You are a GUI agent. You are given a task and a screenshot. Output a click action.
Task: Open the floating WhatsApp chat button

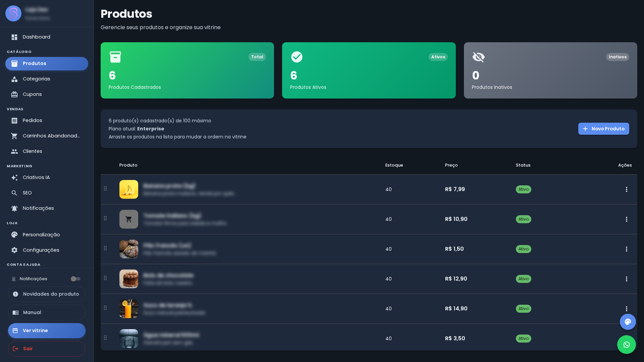[626, 345]
